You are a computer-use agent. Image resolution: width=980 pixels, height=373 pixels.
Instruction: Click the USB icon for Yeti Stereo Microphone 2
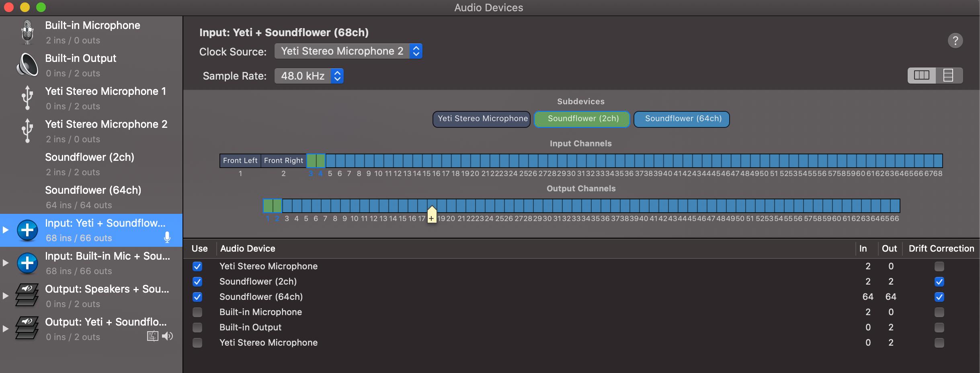[x=27, y=131]
